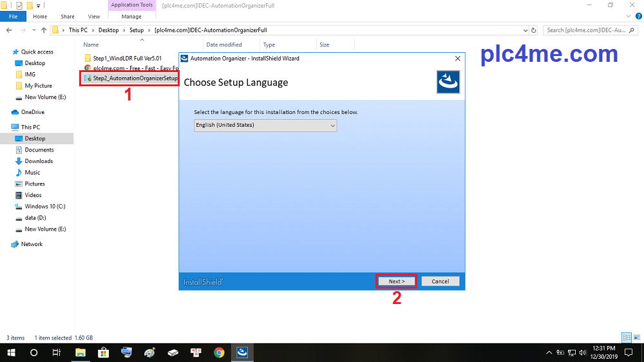Open the View ribbon tab
The image size is (644, 362).
pyautogui.click(x=93, y=17)
